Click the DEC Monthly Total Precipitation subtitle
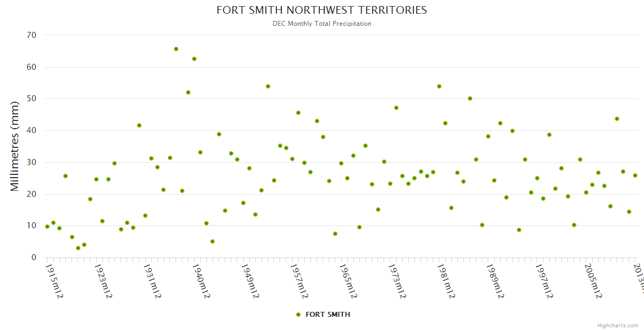 click(322, 24)
